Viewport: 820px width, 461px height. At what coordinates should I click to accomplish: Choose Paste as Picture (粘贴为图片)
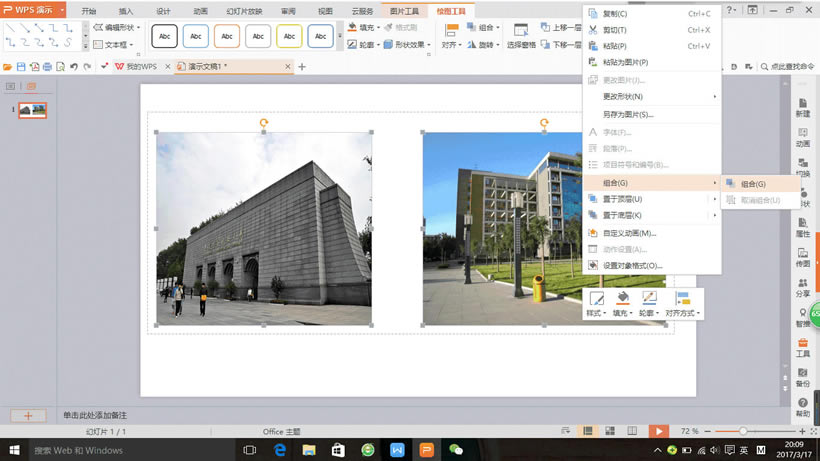pyautogui.click(x=652, y=62)
